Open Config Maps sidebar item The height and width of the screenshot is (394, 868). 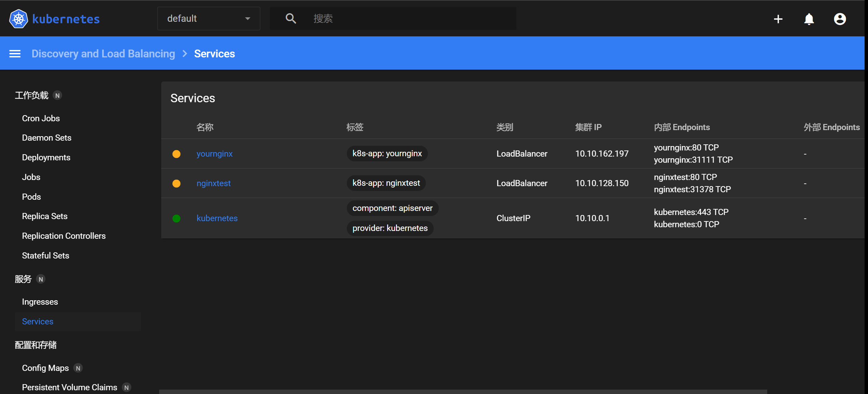[45, 368]
